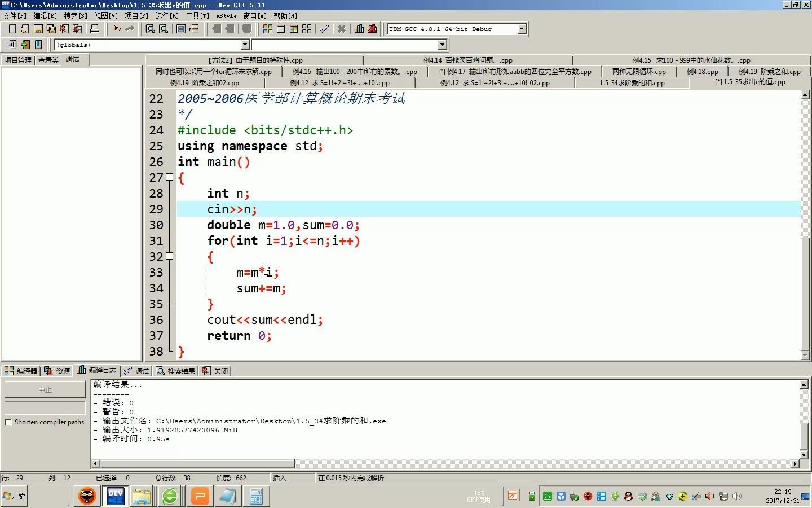
Task: Click the Print toolbar icon
Action: point(95,29)
